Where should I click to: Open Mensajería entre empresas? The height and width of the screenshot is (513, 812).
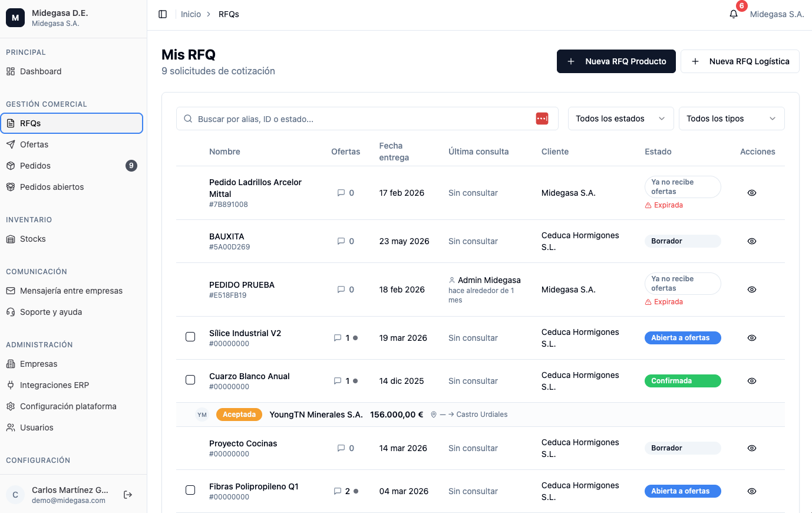tap(71, 291)
